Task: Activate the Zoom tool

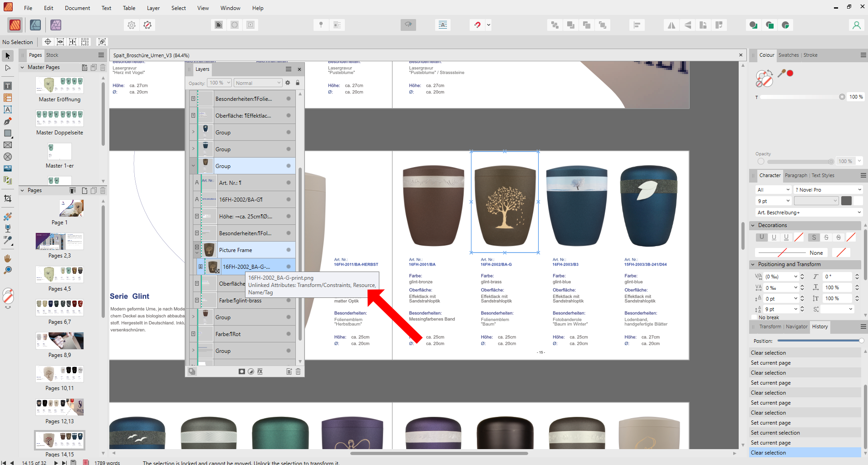Action: coord(8,270)
